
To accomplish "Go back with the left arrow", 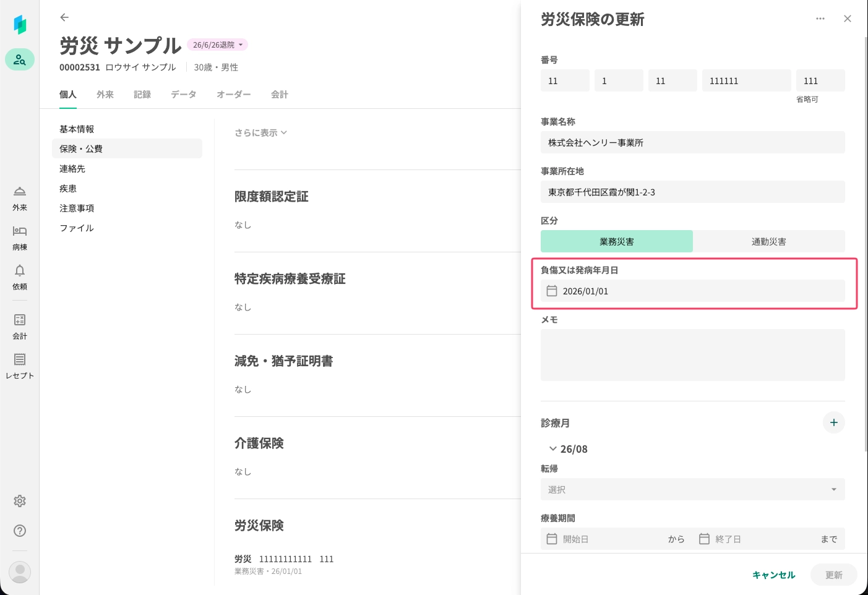I will 64,17.
